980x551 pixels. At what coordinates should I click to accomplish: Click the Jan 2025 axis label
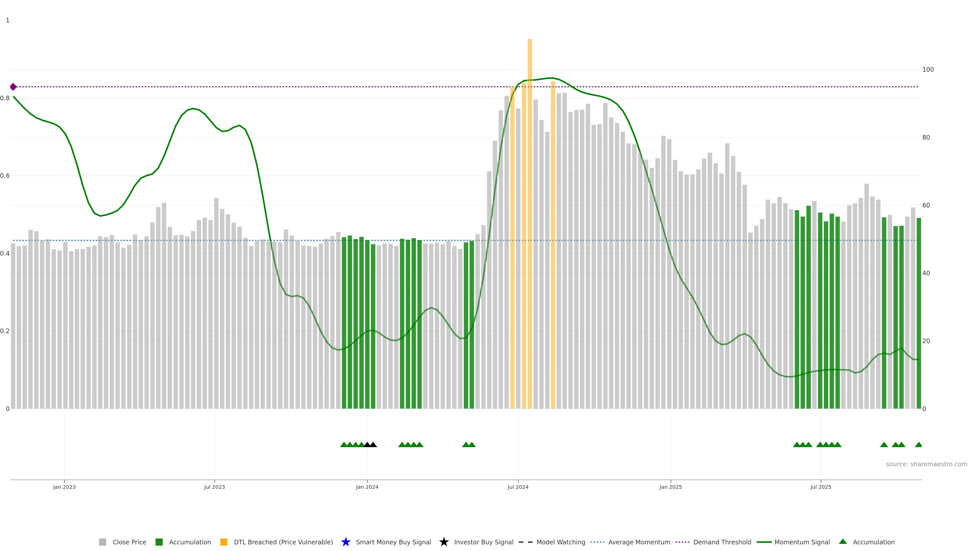(670, 487)
